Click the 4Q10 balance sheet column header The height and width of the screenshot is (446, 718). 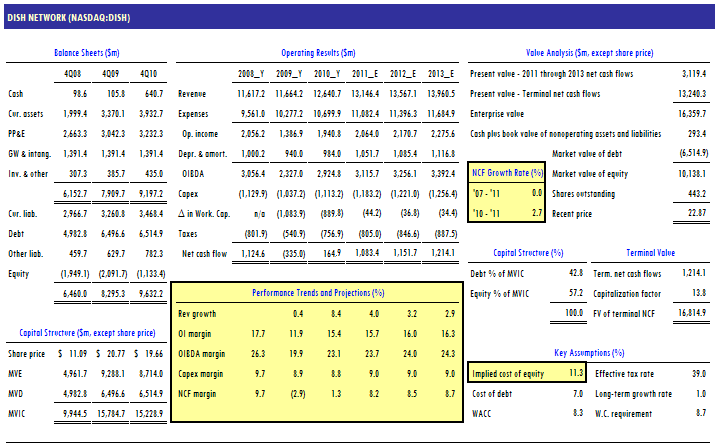pyautogui.click(x=151, y=74)
